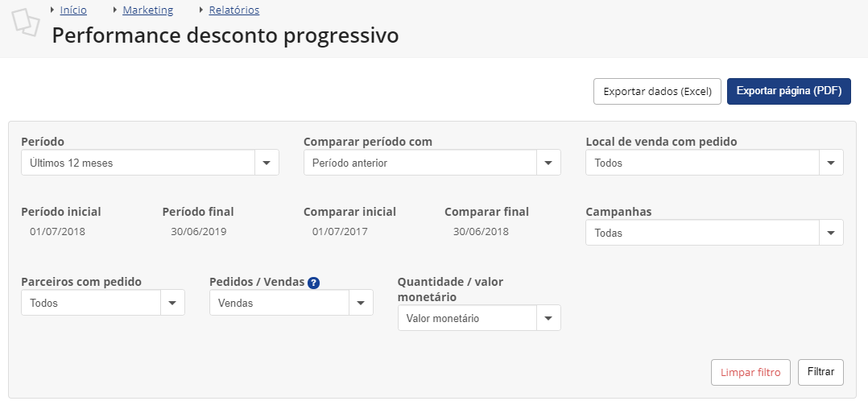This screenshot has height=401, width=868.
Task: Click the page logo icon beside title
Action: (26, 23)
